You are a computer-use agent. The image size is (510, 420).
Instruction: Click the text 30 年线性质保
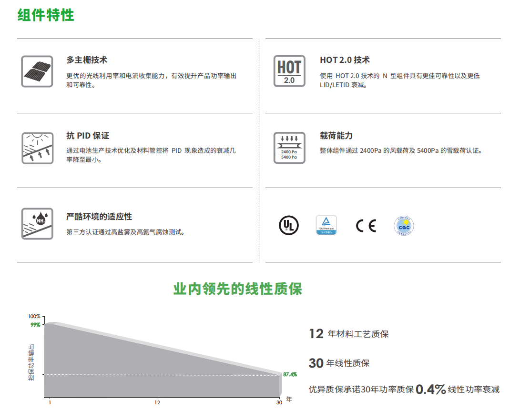point(339,363)
